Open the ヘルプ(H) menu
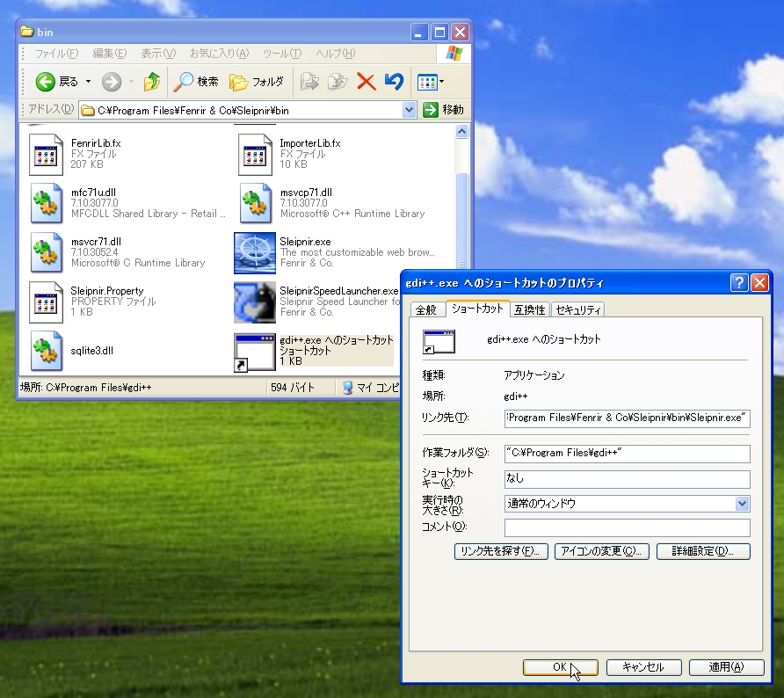Viewport: 784px width, 698px height. point(336,54)
